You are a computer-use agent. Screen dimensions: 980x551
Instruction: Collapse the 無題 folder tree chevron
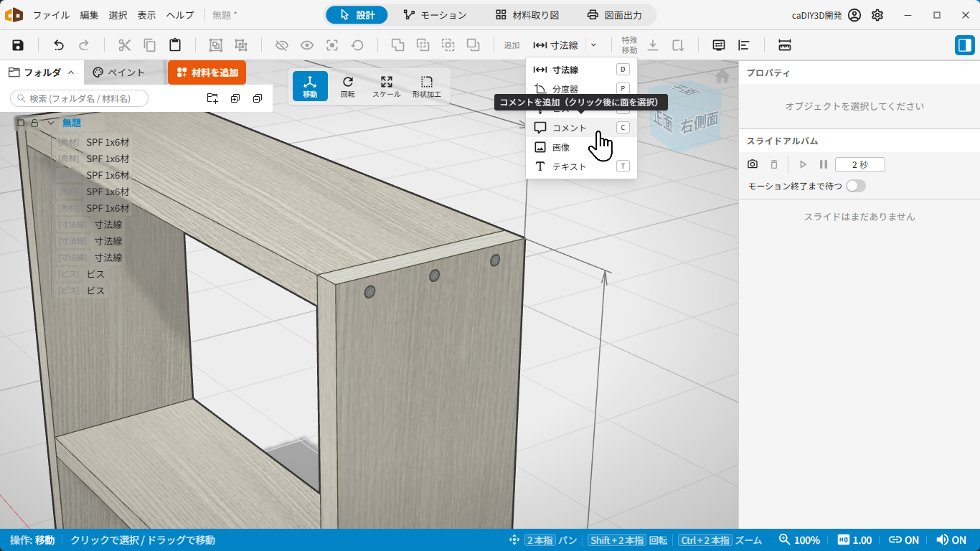tap(51, 123)
